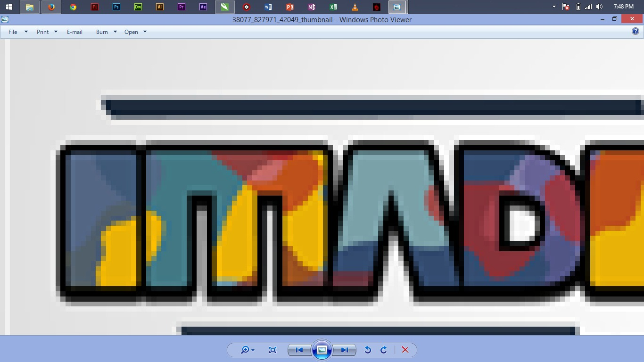Show hidden system tray icons
Viewport: 644px width, 362px height.
[553, 7]
